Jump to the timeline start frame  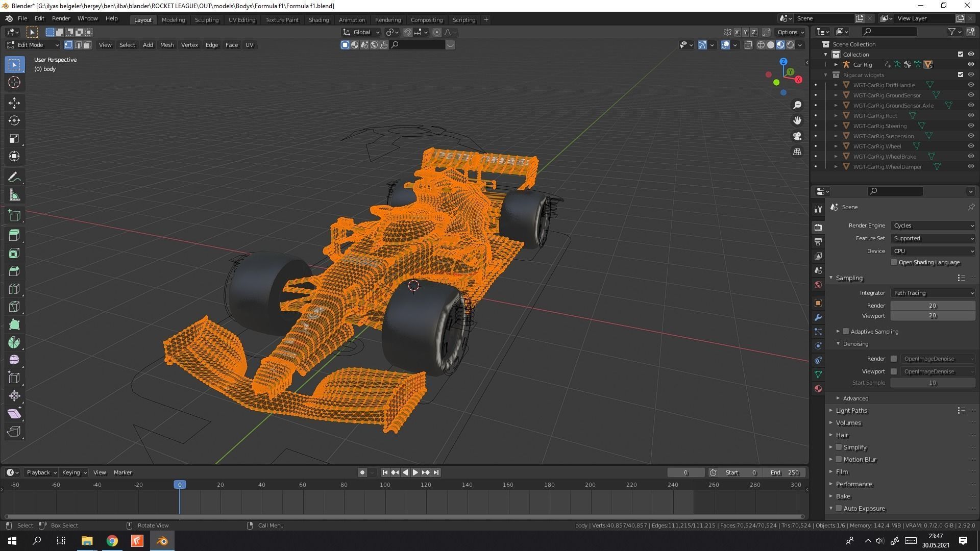click(x=385, y=472)
